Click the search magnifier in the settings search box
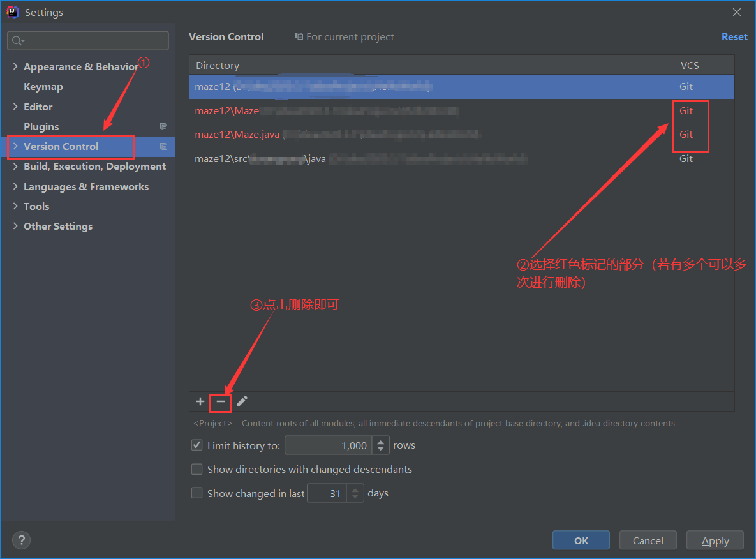Image resolution: width=756 pixels, height=559 pixels. [17, 40]
